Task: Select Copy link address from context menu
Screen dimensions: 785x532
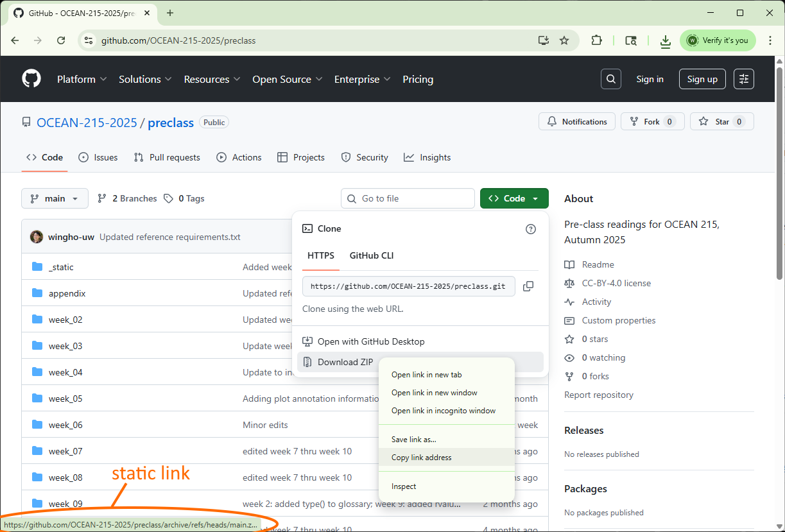Action: 421,457
